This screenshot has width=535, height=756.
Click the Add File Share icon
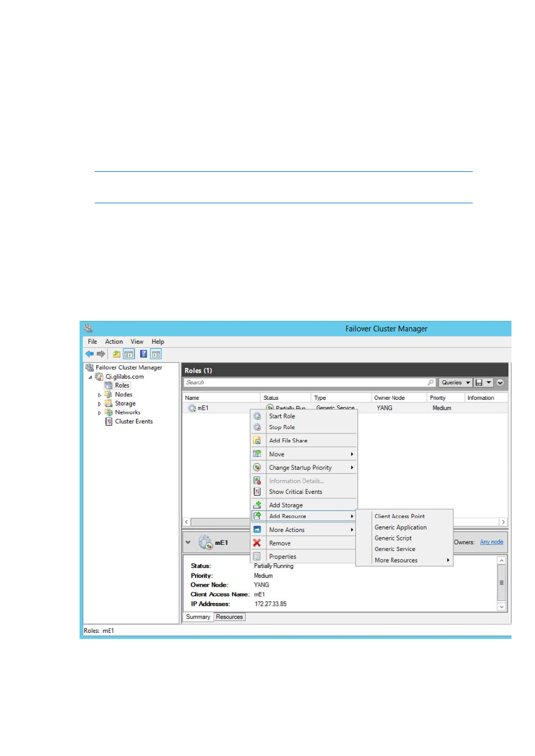coord(257,441)
